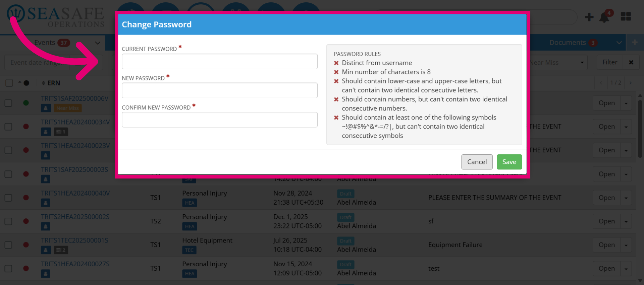Click person icon under TRITS1HEA202400034V

point(46,132)
